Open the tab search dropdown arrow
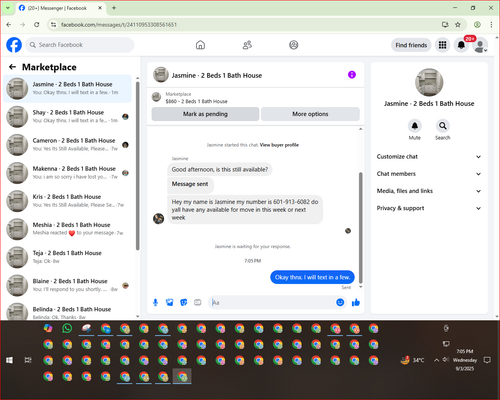 8,8
